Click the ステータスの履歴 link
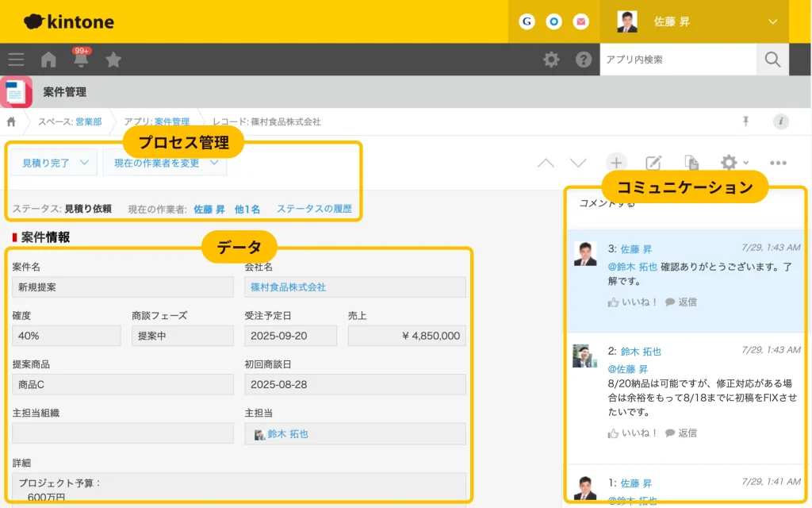This screenshot has width=812, height=508. 314,209
